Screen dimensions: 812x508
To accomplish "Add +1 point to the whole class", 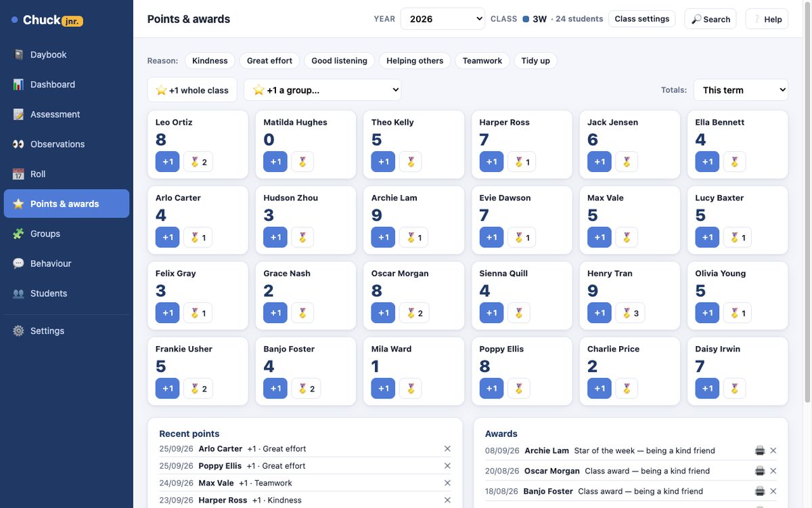I will pos(192,90).
